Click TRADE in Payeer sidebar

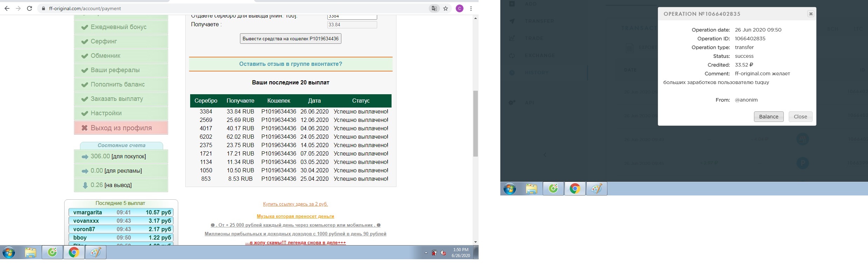click(x=534, y=38)
